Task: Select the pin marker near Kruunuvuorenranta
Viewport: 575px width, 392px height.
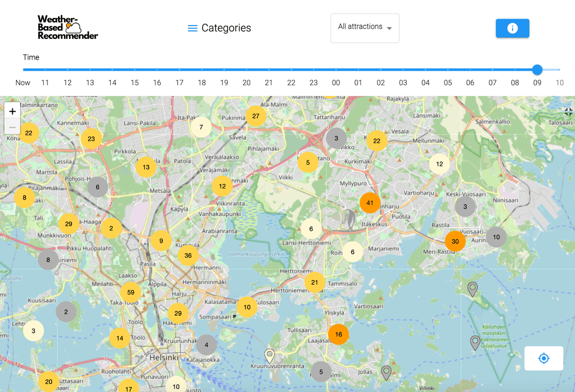Action: pos(270,355)
